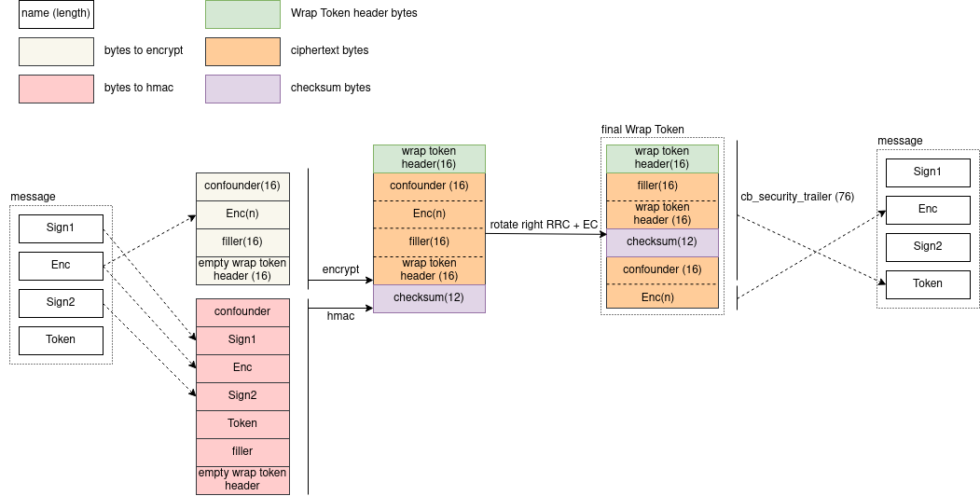Select the 'hmac' arrow label
Viewport: 980px width, 496px height.
pyautogui.click(x=340, y=317)
